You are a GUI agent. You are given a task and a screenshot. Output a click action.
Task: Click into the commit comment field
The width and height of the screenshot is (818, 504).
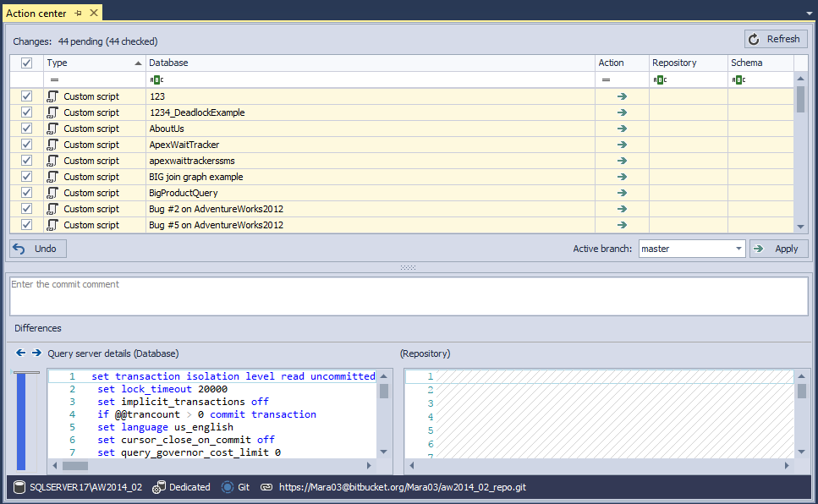pyautogui.click(x=409, y=296)
